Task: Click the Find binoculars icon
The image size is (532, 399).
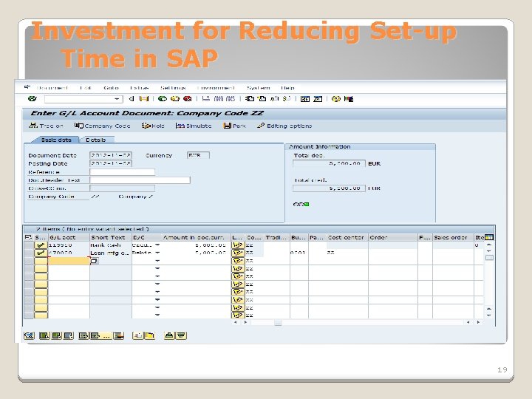Action: click(219, 99)
